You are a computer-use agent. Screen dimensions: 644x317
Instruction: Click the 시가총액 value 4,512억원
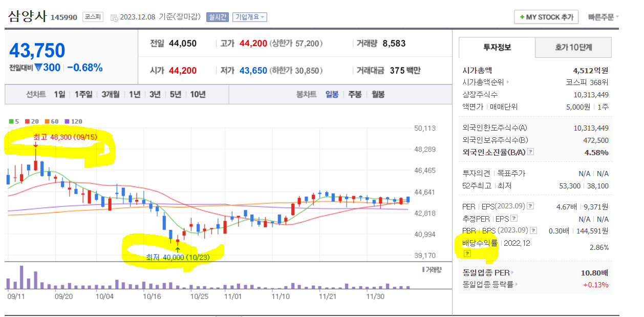[591, 70]
